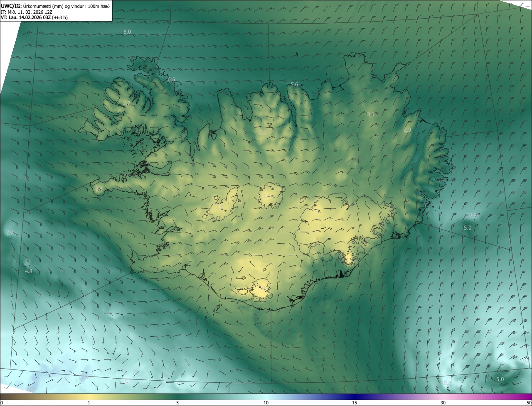Click the 50 tick at color scale end
The width and height of the screenshot is (532, 406).
pyautogui.click(x=528, y=403)
